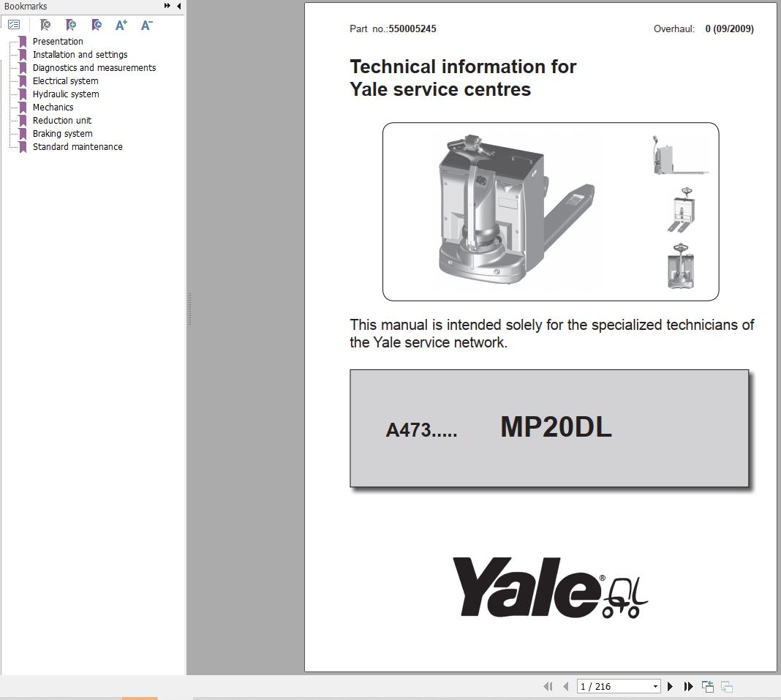
Task: Open the Electrical system bookmark
Action: 65,80
